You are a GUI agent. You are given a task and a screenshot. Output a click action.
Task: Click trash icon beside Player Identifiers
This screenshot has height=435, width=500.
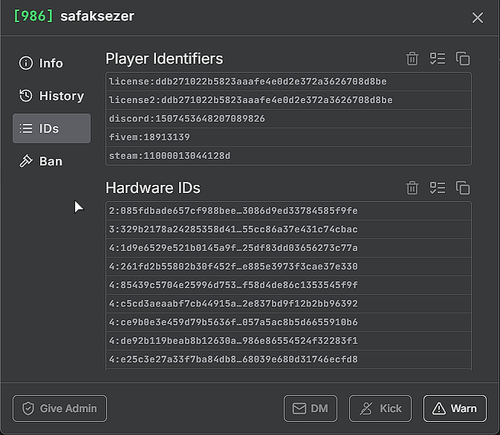click(412, 59)
